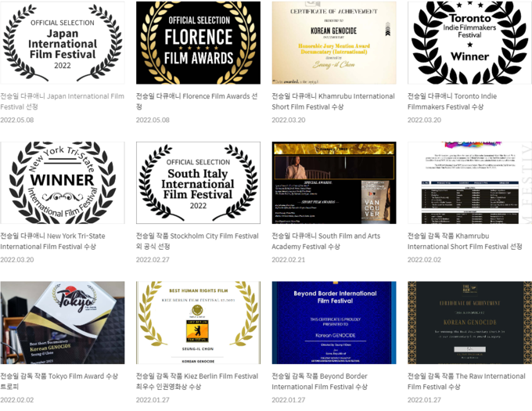
Task: Open the Tokyo Film Award trophy photo
Action: (63, 323)
